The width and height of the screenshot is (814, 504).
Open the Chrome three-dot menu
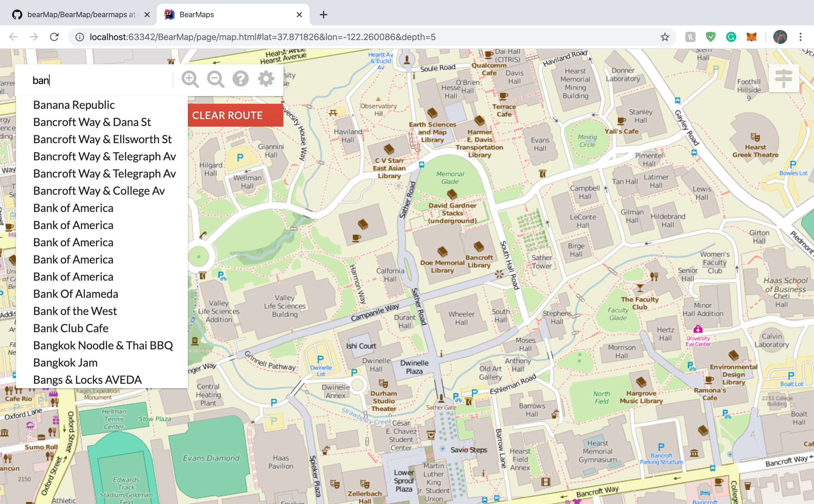click(x=800, y=37)
